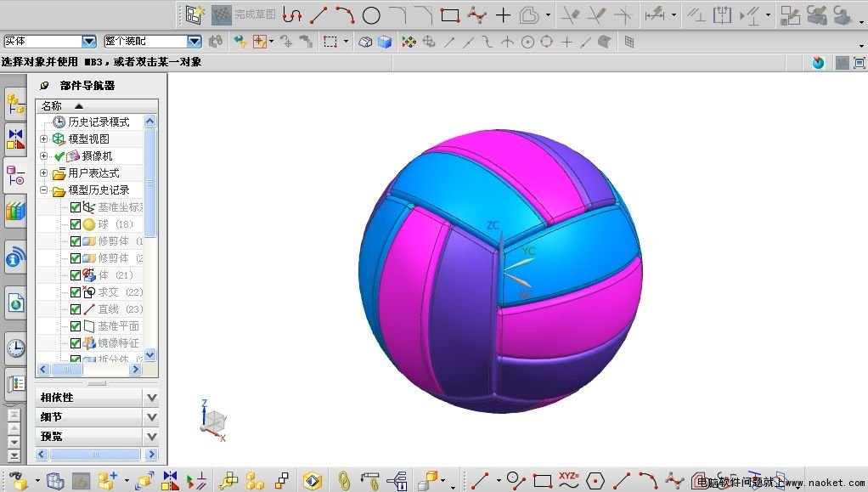Click the blue shaded cube icon

385,42
